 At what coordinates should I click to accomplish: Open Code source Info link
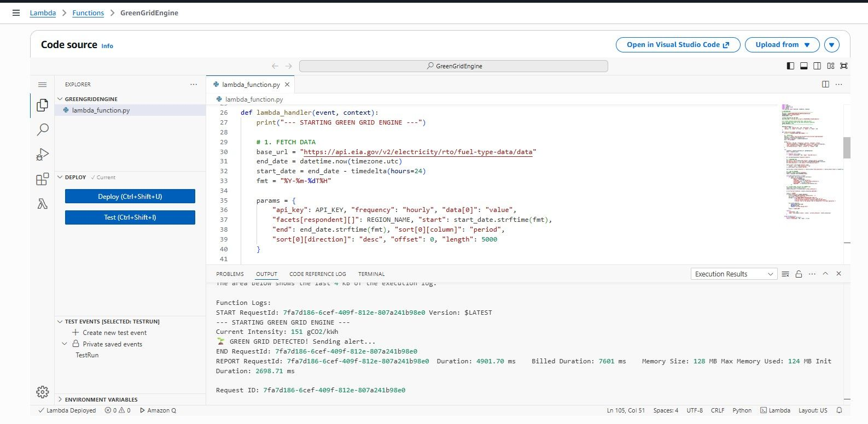[x=107, y=46]
